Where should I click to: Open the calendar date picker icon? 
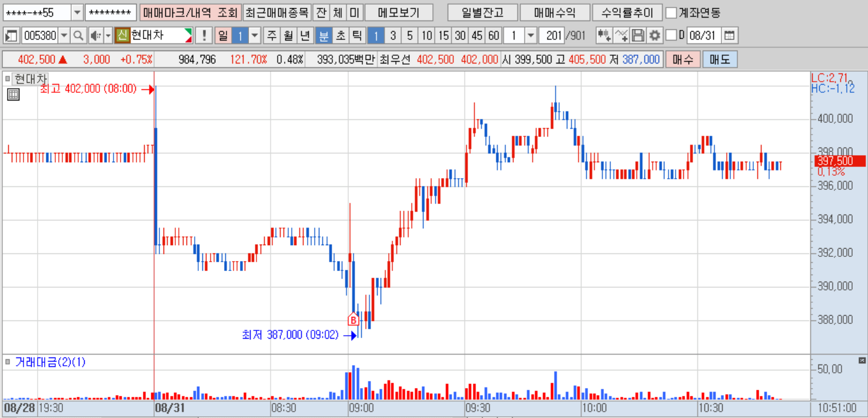click(x=729, y=36)
